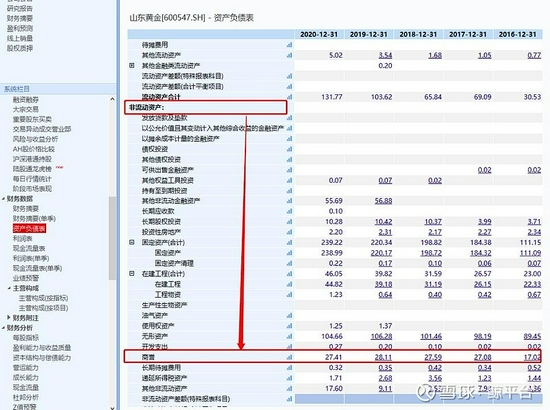Image resolution: width=550 pixels, height=410 pixels.
Task: Expand the 其他金融类流动资产 row
Action: [x=132, y=66]
